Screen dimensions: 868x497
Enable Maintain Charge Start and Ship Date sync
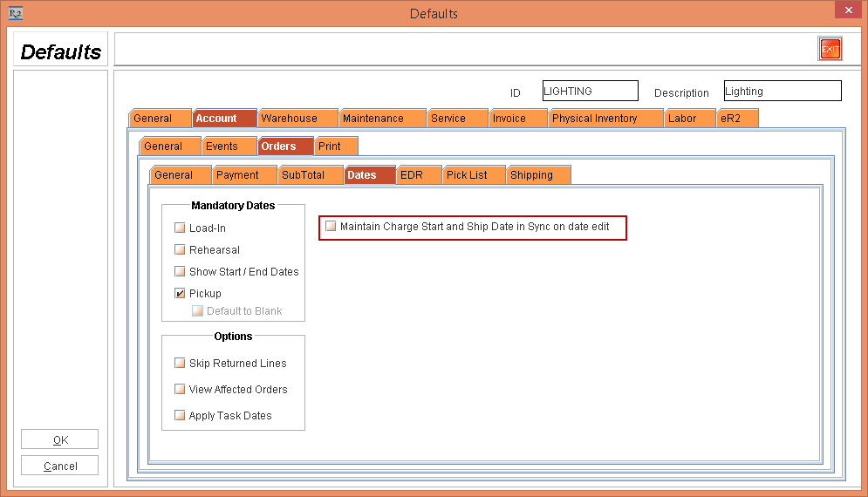[x=331, y=227]
